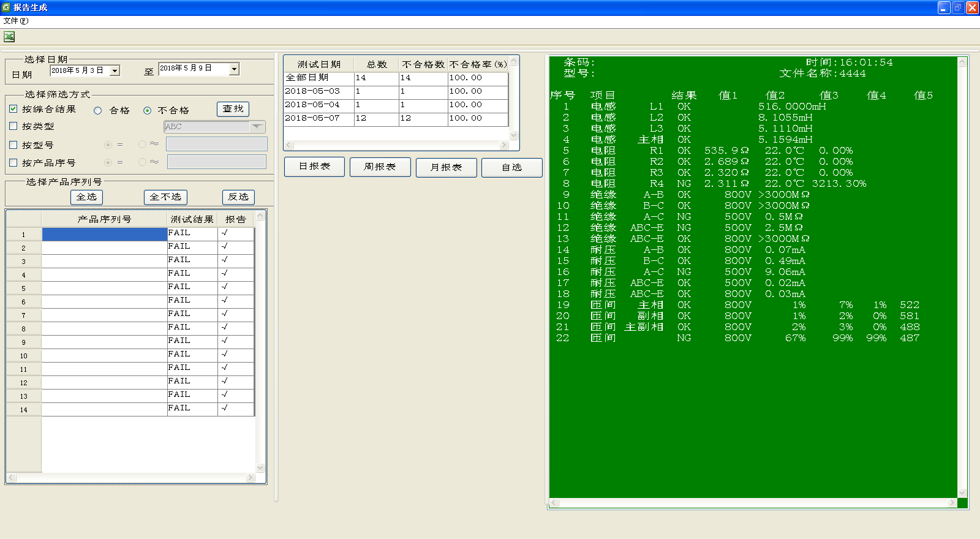Click the report checkmark in row 1
980x539 pixels.
click(225, 233)
